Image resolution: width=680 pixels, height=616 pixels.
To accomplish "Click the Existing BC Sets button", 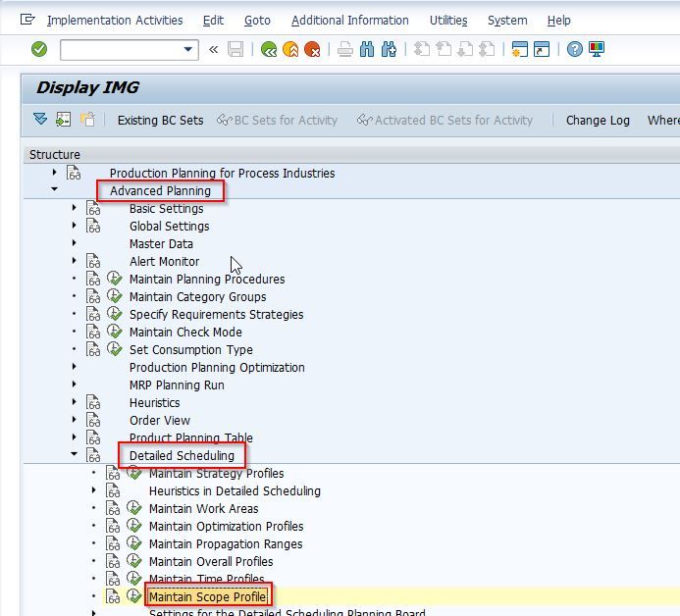I will pyautogui.click(x=161, y=120).
